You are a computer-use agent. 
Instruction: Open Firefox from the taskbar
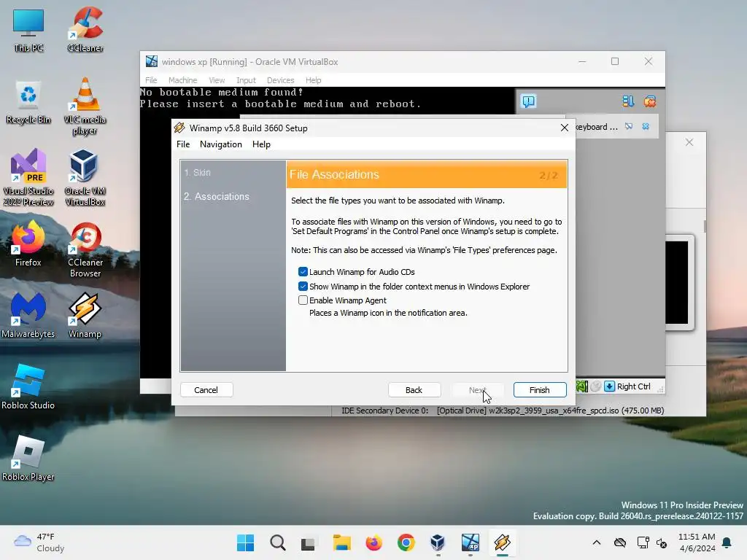coord(374,542)
